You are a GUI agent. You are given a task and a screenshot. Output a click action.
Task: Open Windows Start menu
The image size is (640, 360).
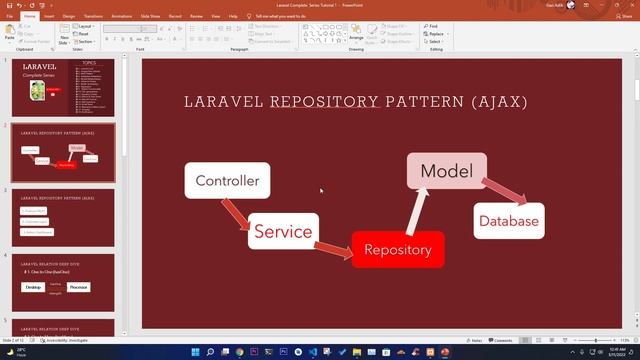coord(196,352)
